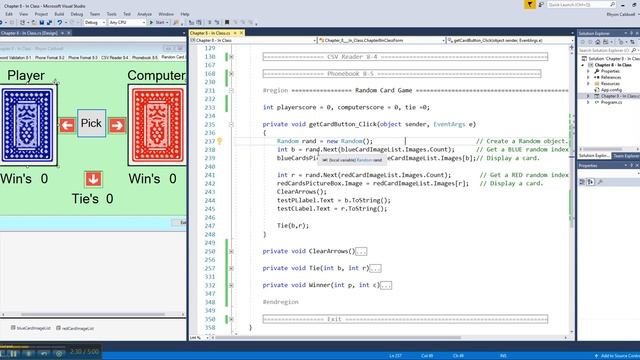This screenshot has width=640, height=360.
Task: Click the undo arrow in the toolbar
Action: point(60,22)
